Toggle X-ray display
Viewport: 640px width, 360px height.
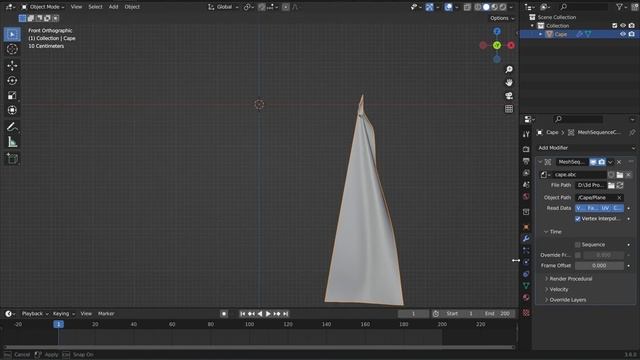pos(467,7)
